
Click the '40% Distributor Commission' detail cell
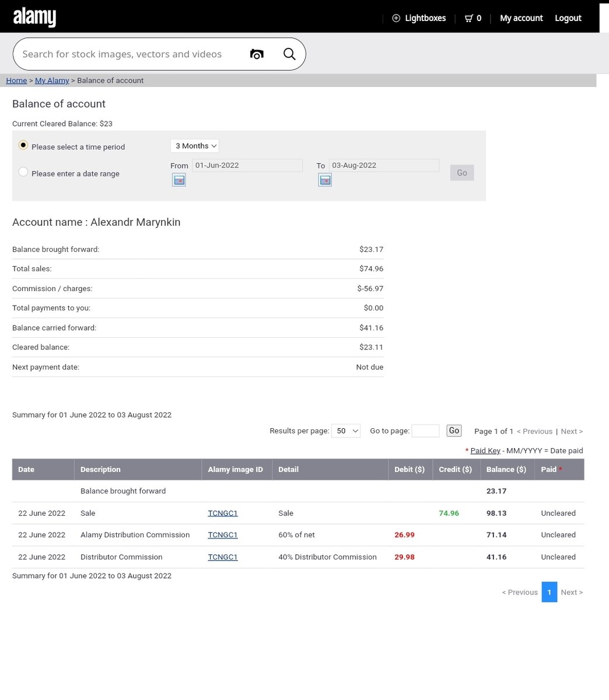pos(327,557)
